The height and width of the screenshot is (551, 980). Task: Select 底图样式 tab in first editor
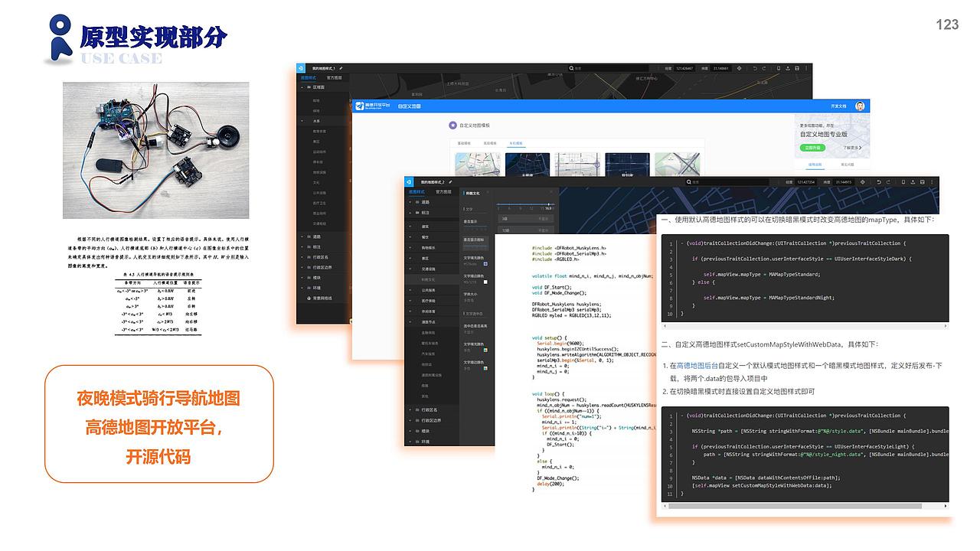[309, 78]
